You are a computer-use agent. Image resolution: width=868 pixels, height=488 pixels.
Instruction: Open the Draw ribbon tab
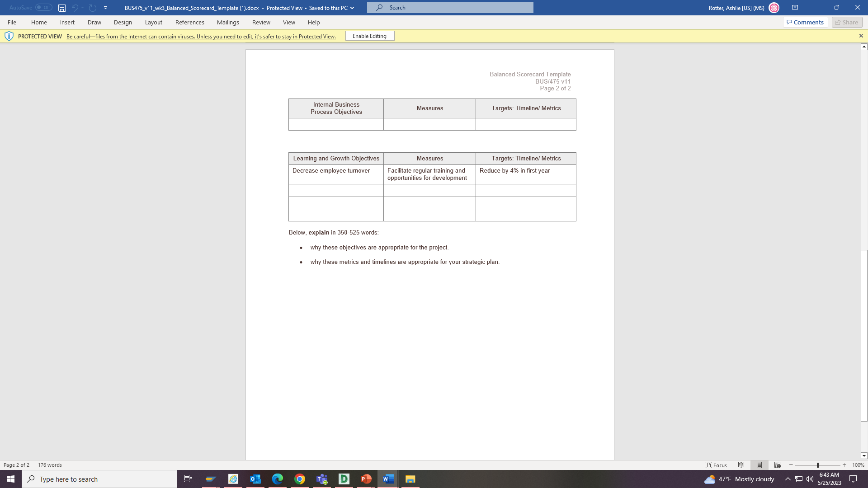(x=94, y=22)
